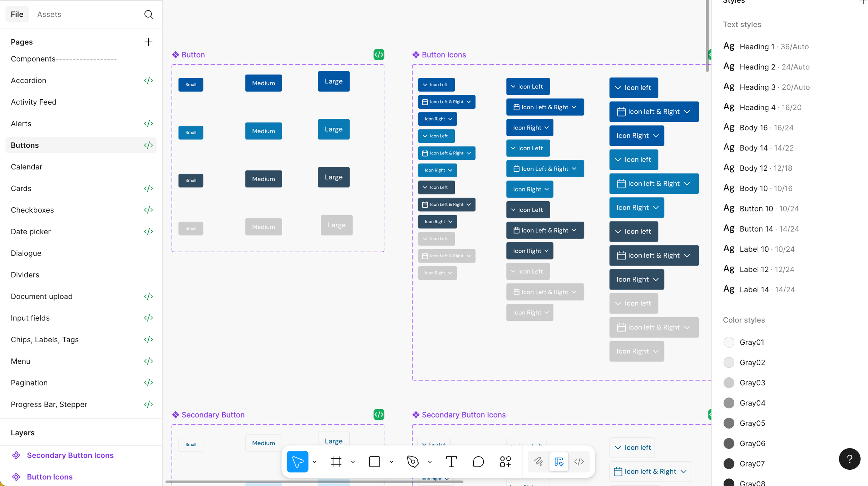868x486 pixels.
Task: Select the Rectangle shape tool
Action: 374,461
